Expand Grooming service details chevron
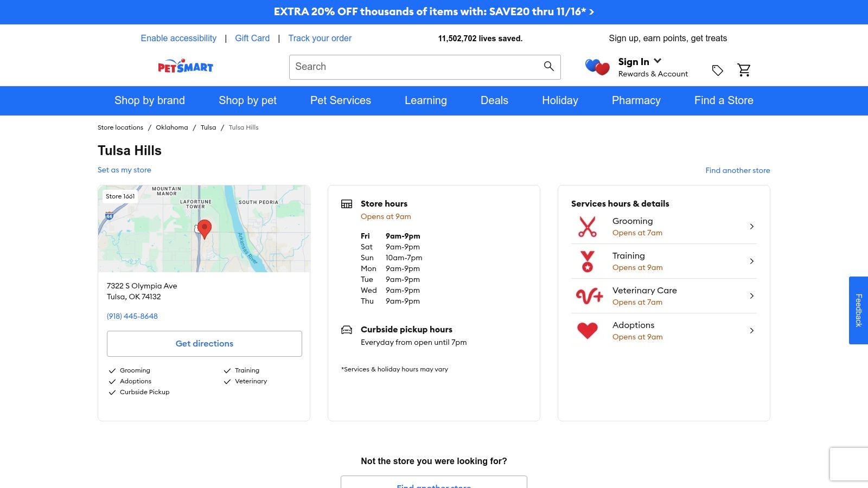This screenshot has width=868, height=488. click(751, 227)
